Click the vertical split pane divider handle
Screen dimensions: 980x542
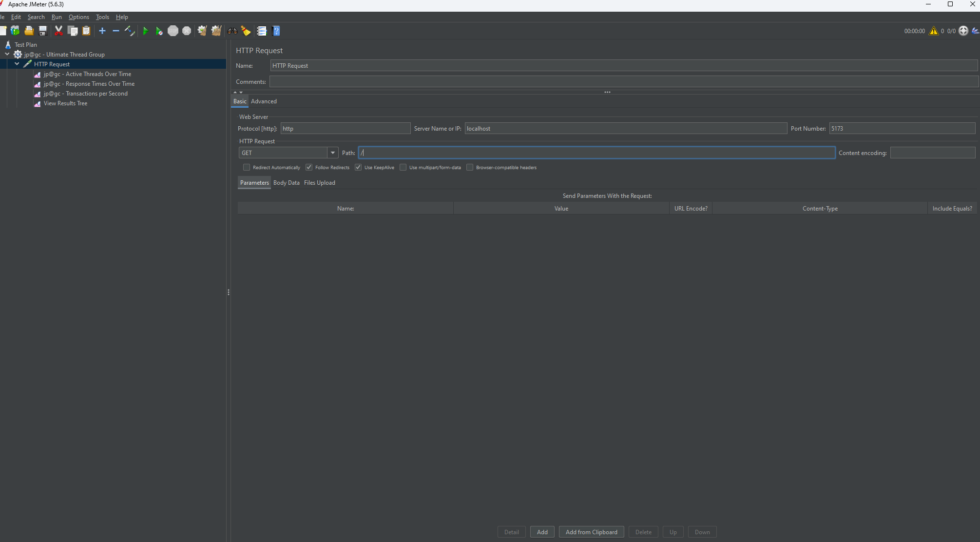point(229,292)
